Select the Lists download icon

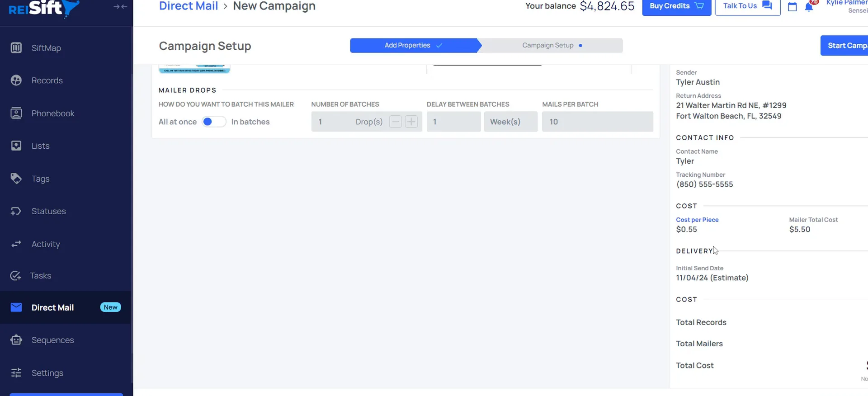point(16,146)
